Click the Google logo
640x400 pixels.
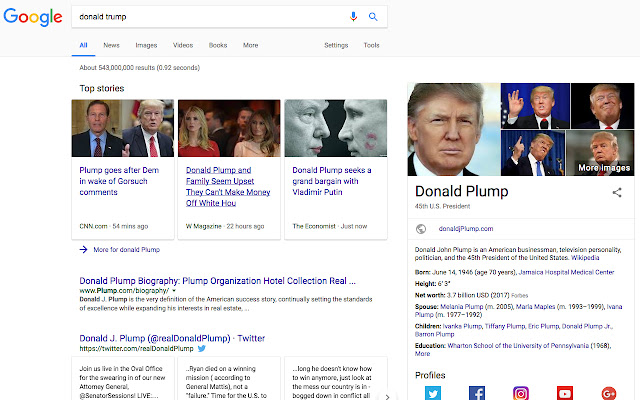(33, 17)
